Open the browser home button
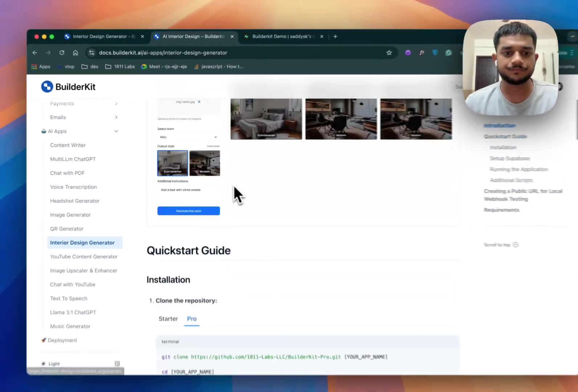Screen dimensions: 578x392 75,53
